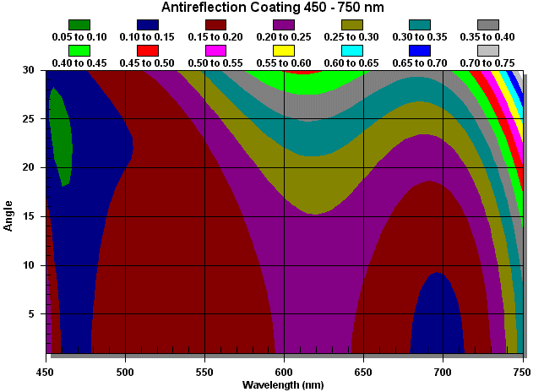Click the maroon 0.15 to 0.20 legend swatch
Viewport: 544px width, 392px height.
pyautogui.click(x=215, y=25)
